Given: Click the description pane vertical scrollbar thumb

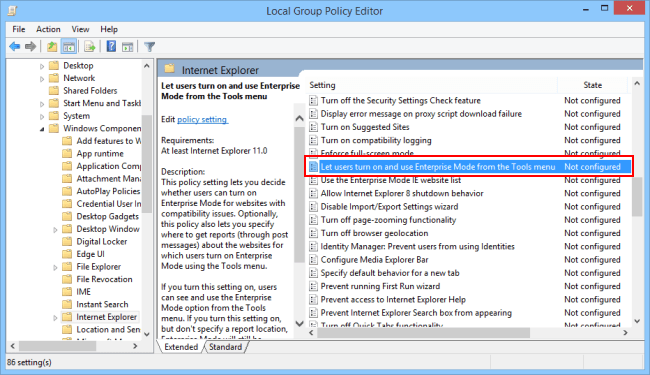Looking at the screenshot, I should 299,194.
